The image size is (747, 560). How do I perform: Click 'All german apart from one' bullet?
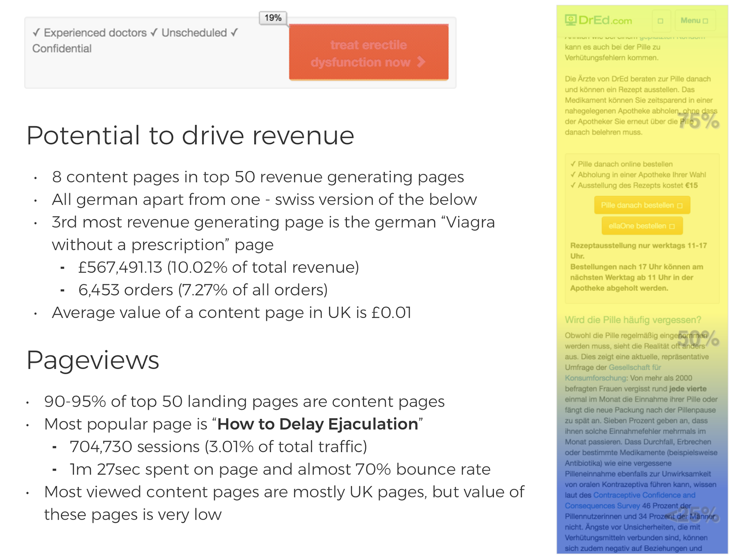tap(264, 199)
